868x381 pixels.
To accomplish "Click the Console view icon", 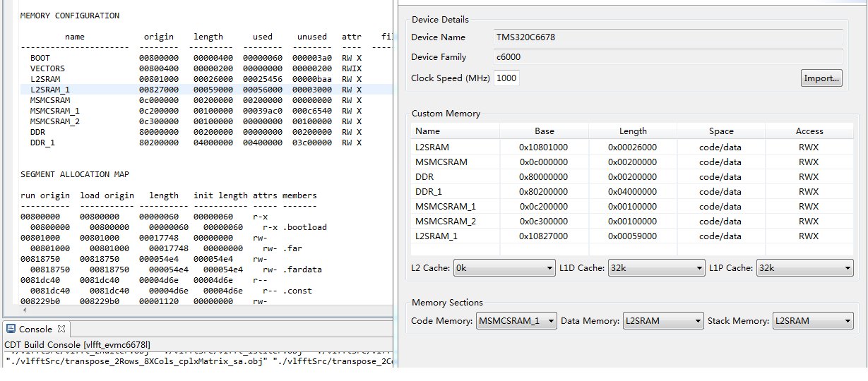I will click(x=11, y=329).
